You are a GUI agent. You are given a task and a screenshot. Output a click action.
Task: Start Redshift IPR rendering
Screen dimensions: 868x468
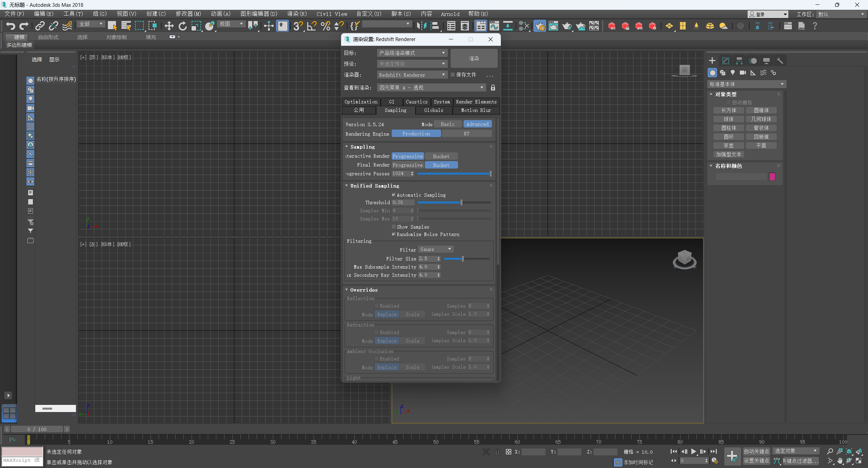(x=639, y=26)
